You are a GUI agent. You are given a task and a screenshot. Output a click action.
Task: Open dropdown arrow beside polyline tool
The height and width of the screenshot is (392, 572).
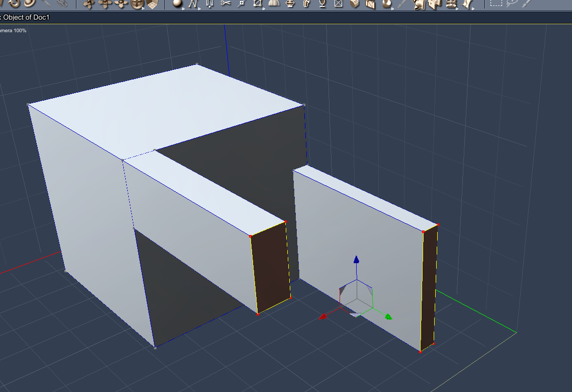[199, 9]
